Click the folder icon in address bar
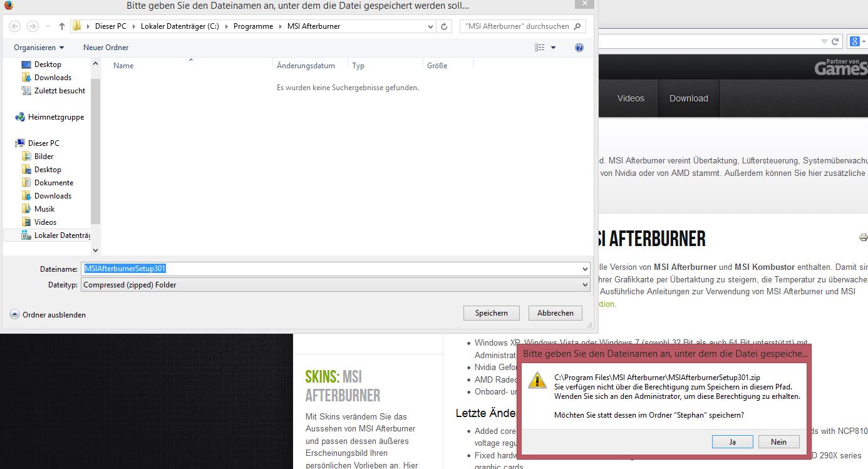This screenshot has width=868, height=469. click(77, 26)
